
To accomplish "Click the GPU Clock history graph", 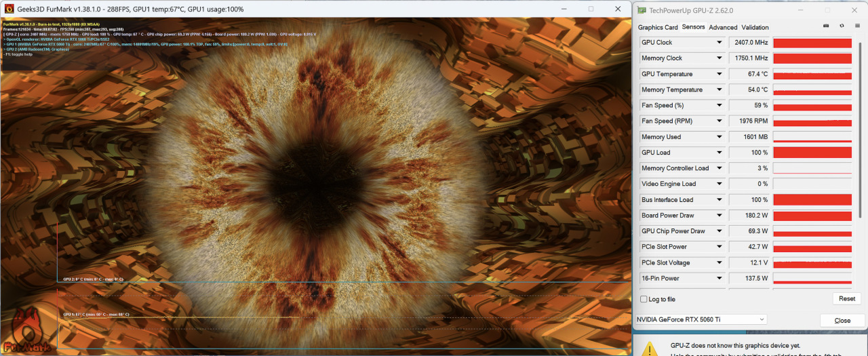I will 812,43.
